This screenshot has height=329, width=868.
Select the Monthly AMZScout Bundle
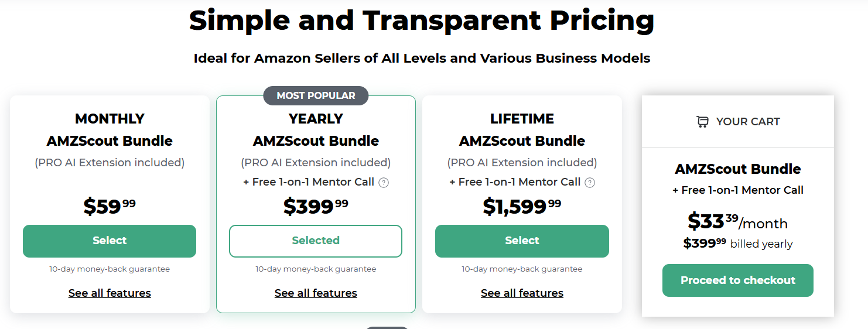(x=110, y=241)
